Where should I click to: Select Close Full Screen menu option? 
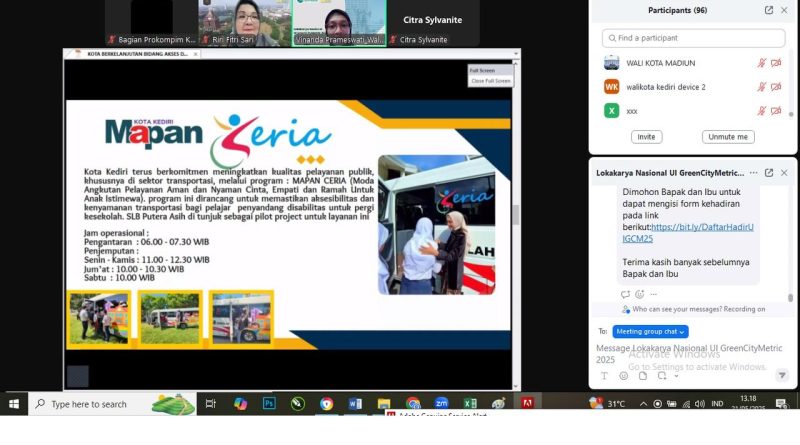(x=490, y=81)
